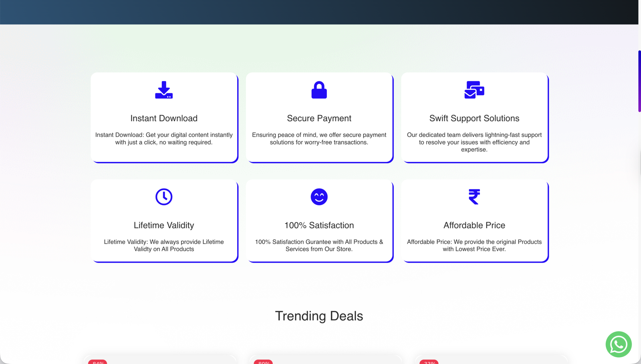Click the Swift Support description paragraph
Viewport: 641px width, 364px height.
(x=474, y=142)
